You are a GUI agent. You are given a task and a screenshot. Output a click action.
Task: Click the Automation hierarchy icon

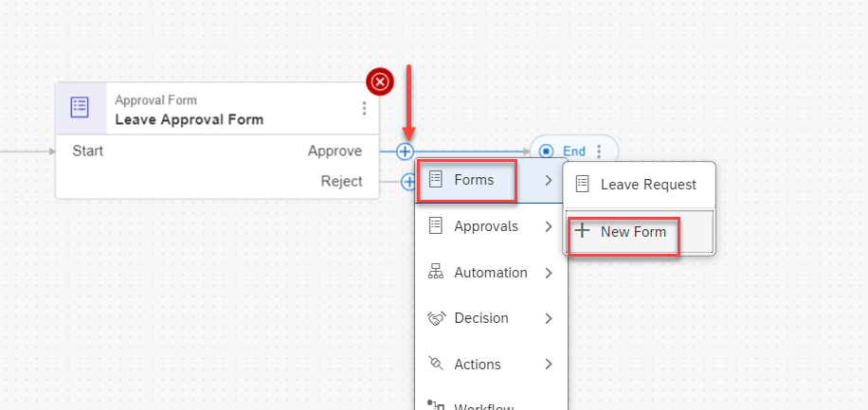[x=436, y=273]
